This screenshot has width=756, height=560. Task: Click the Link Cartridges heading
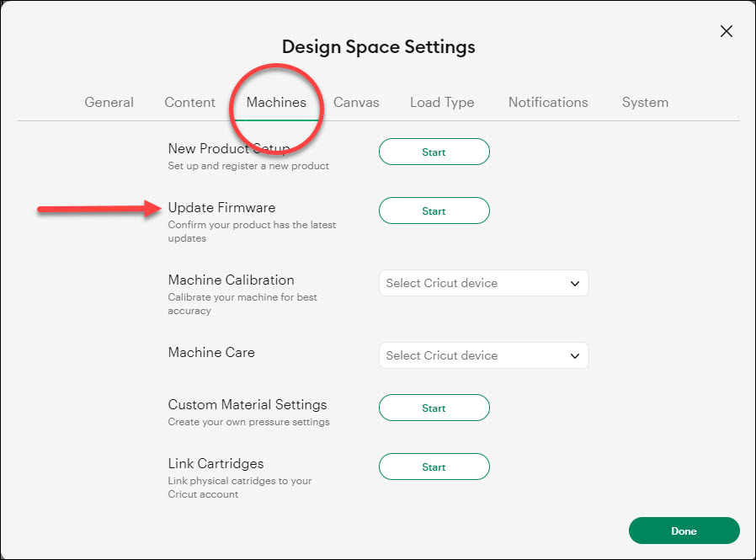[x=216, y=464]
